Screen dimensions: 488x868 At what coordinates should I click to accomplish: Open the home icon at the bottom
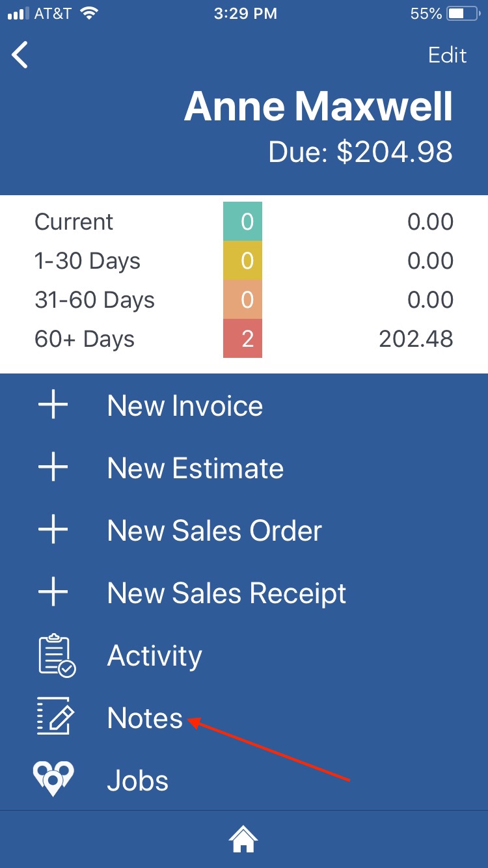(x=243, y=839)
